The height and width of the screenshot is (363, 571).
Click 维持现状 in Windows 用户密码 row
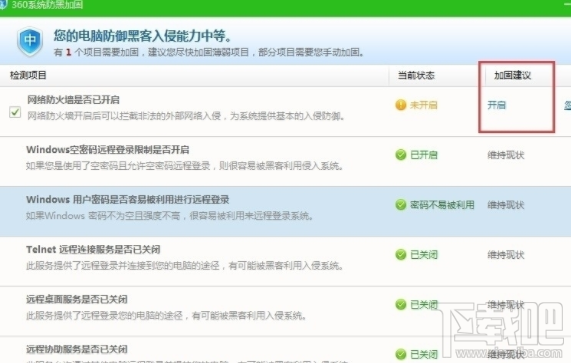tap(506, 205)
